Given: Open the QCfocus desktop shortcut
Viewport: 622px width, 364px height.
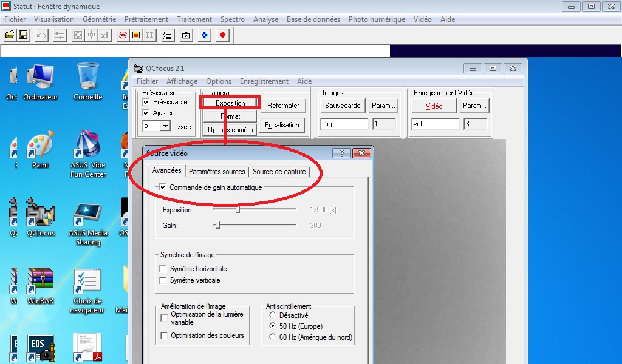Looking at the screenshot, I should point(40,217).
